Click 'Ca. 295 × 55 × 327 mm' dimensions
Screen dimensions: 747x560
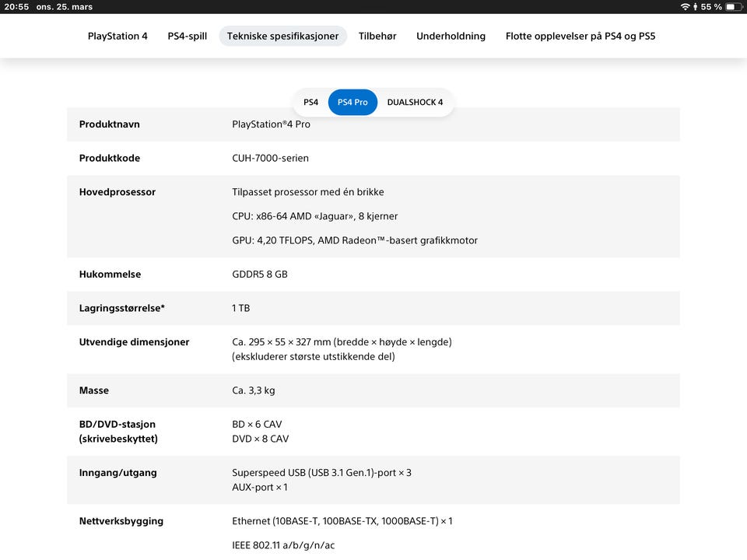[342, 342]
